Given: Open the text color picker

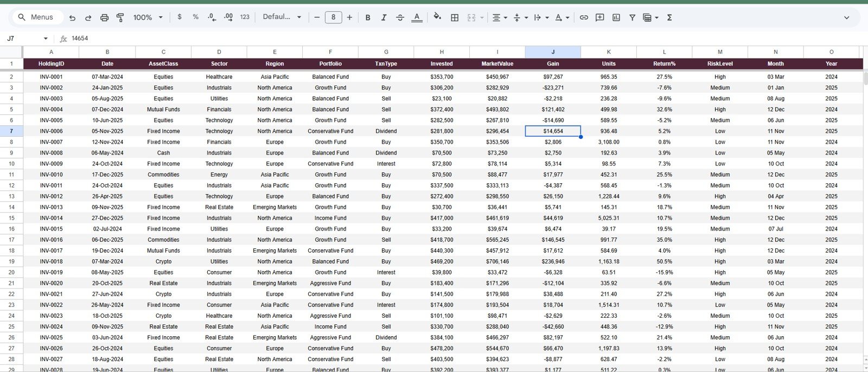Looking at the screenshot, I should (x=417, y=17).
